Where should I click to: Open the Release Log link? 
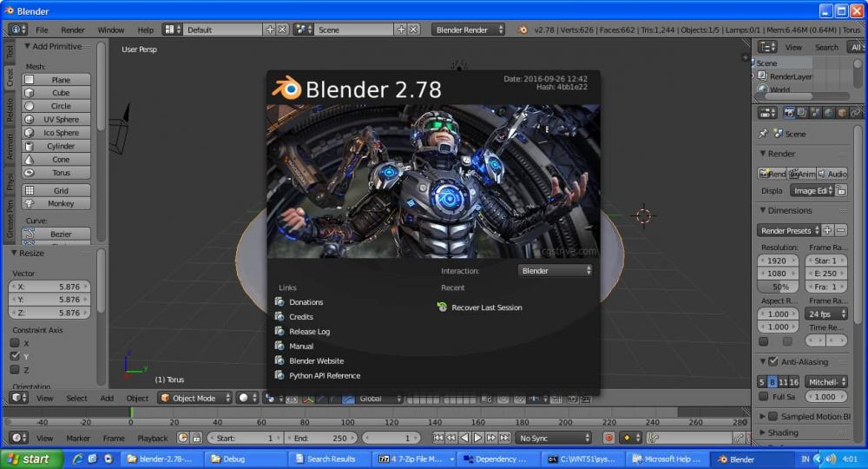point(309,332)
